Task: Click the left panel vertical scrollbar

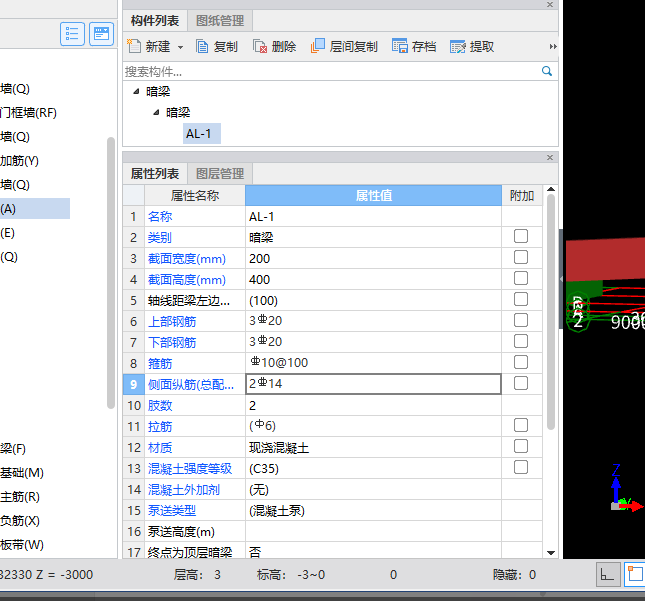Action: (x=111, y=273)
